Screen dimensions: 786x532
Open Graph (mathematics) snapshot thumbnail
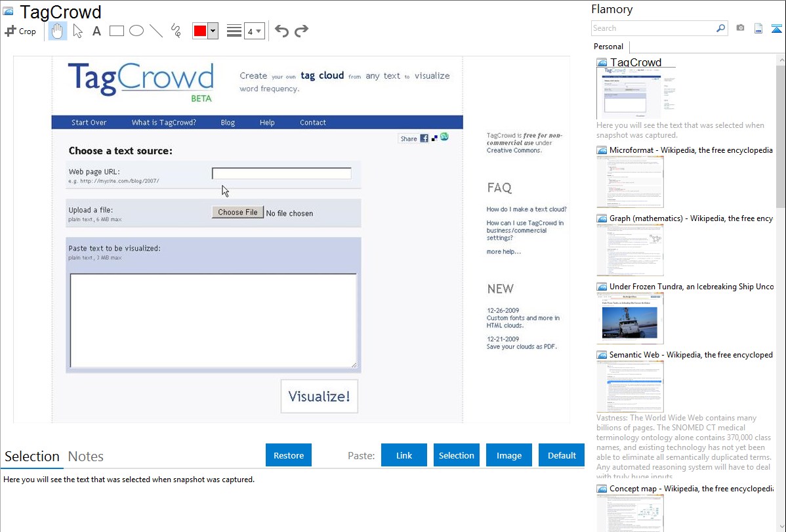[x=630, y=250]
